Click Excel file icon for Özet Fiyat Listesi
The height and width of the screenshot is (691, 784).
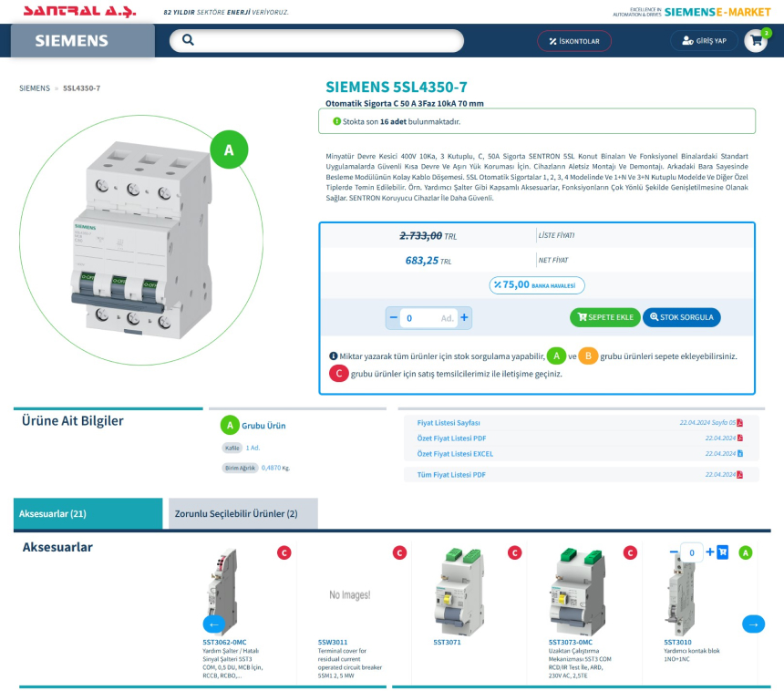[x=740, y=453]
